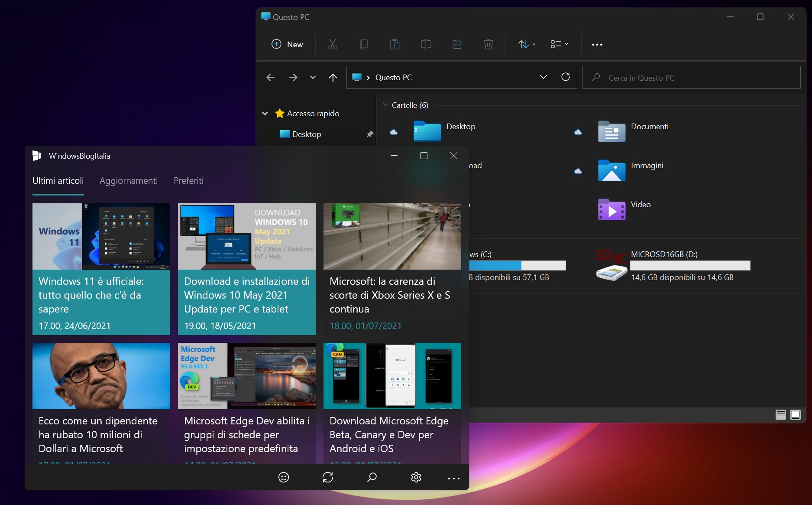
Task: Click the date 19.00, 18/05/2021 on download card
Action: [220, 326]
